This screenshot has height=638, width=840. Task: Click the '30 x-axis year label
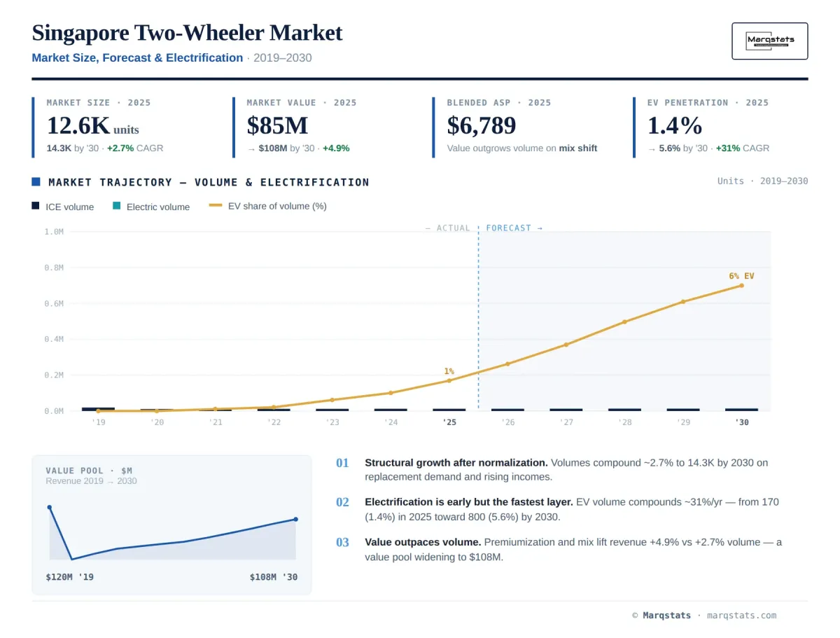(x=741, y=422)
